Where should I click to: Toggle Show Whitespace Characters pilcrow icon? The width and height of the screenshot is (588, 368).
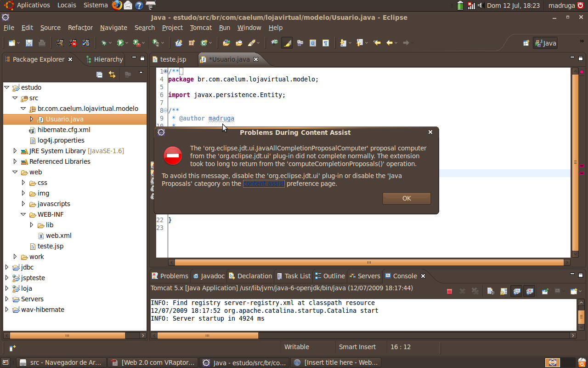click(x=326, y=43)
